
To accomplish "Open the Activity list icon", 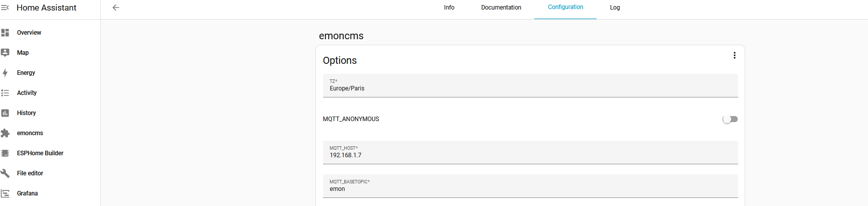I will click(5, 93).
